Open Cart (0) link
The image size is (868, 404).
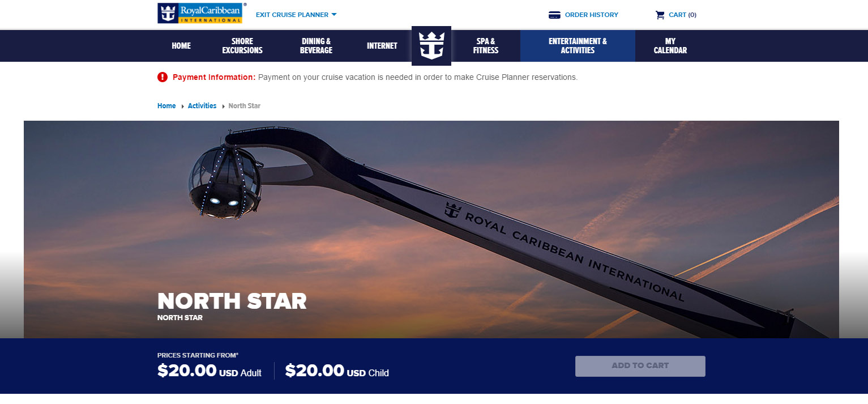(682, 15)
